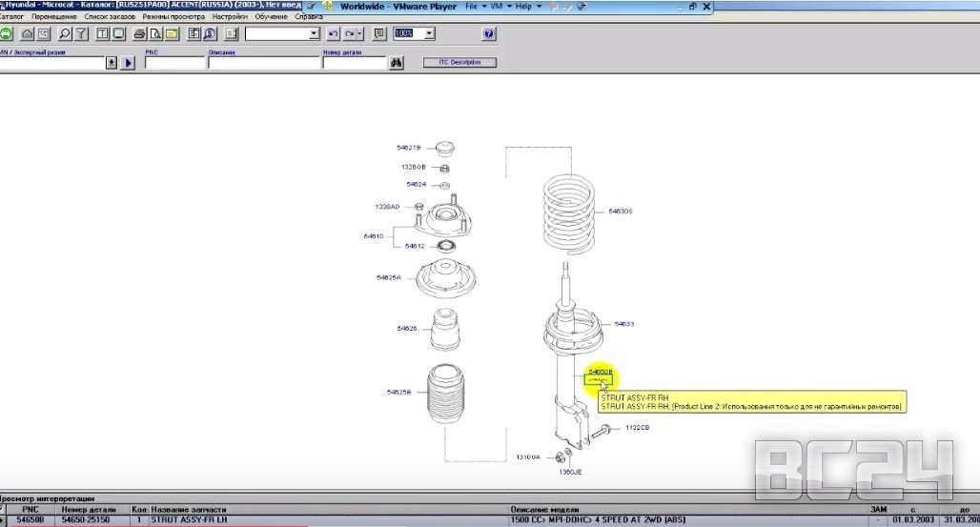
Task: Click the undo arrow icon
Action: [x=334, y=33]
